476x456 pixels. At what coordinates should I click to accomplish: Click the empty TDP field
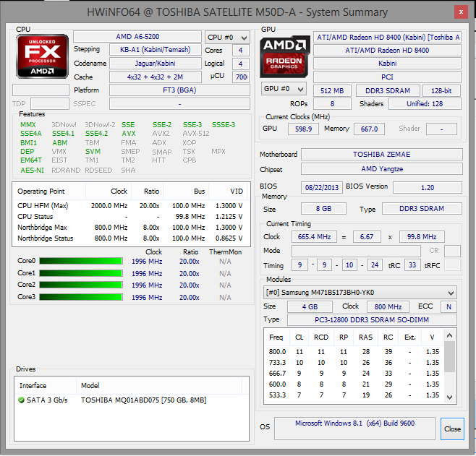pos(50,103)
